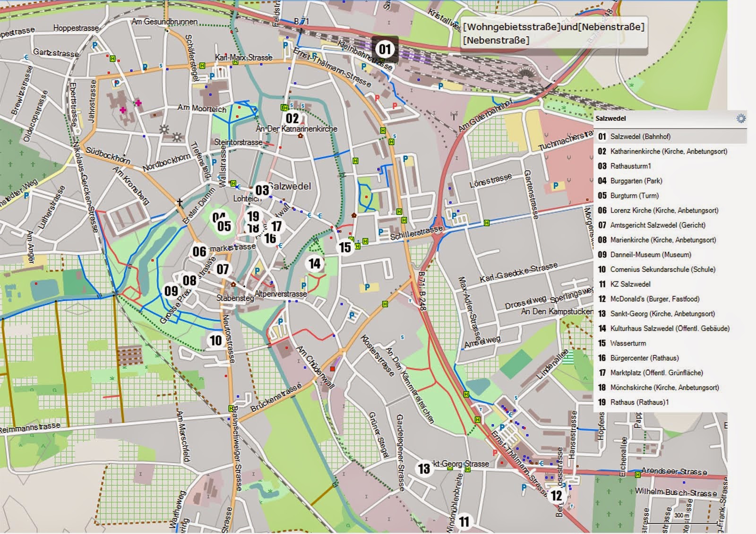Select list entry 11 KZ Salzwedel
The width and height of the screenshot is (756, 534).
pos(670,284)
